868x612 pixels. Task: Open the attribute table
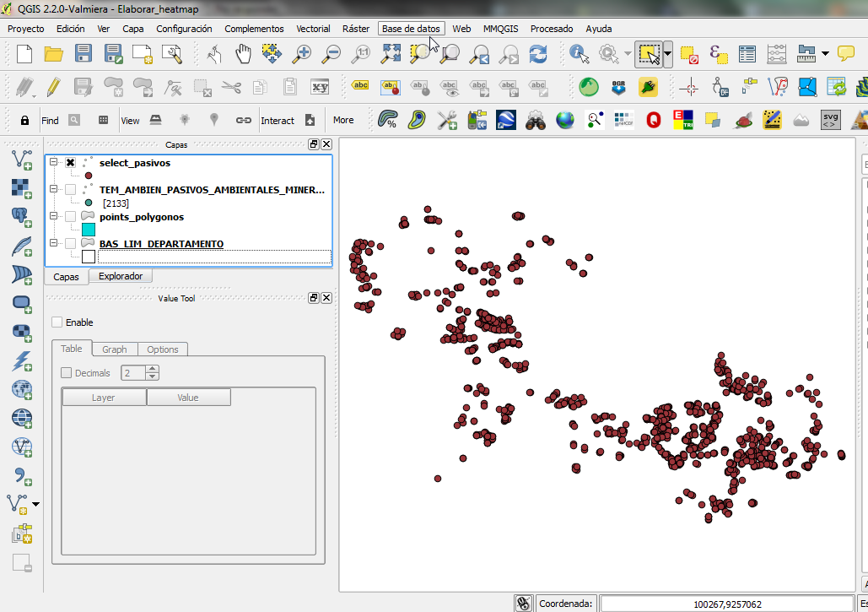pyautogui.click(x=747, y=54)
